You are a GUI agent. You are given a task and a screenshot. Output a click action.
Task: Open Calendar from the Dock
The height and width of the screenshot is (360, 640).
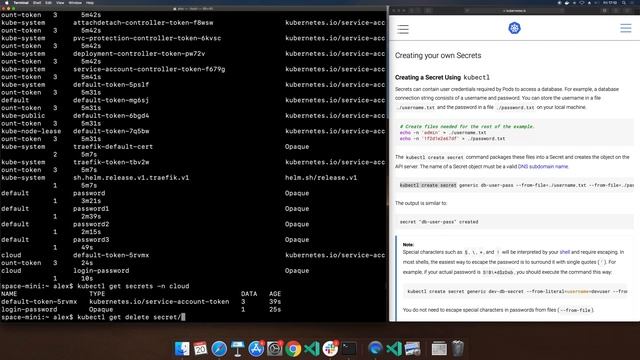pos(200,349)
